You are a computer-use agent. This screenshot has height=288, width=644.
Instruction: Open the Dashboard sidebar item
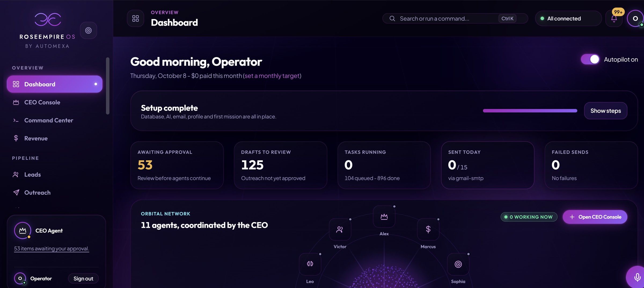coord(54,84)
